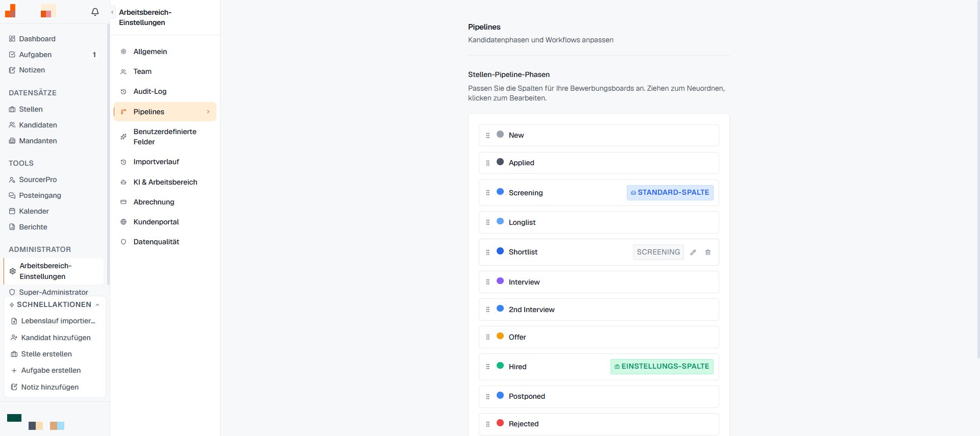Grab the drag handle of Applied stage

pos(487,163)
